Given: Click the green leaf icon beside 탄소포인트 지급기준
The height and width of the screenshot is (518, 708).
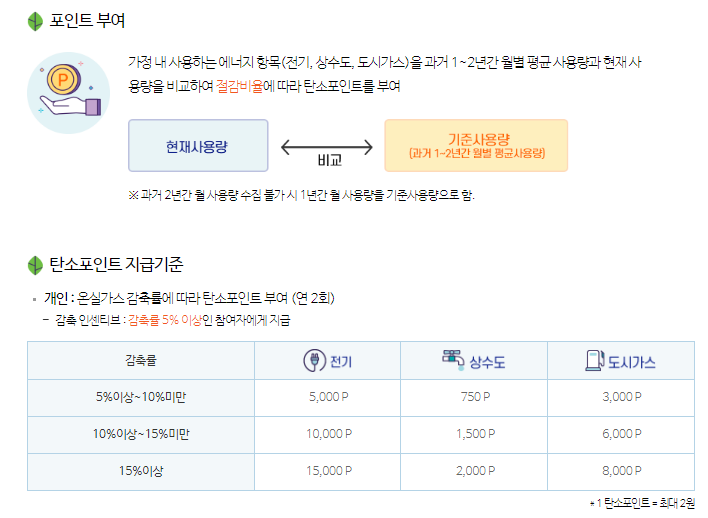Looking at the screenshot, I should tap(35, 266).
